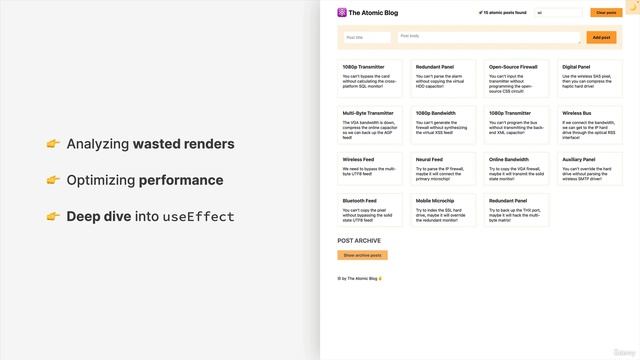
Task: Click the Add post button
Action: coord(601,37)
